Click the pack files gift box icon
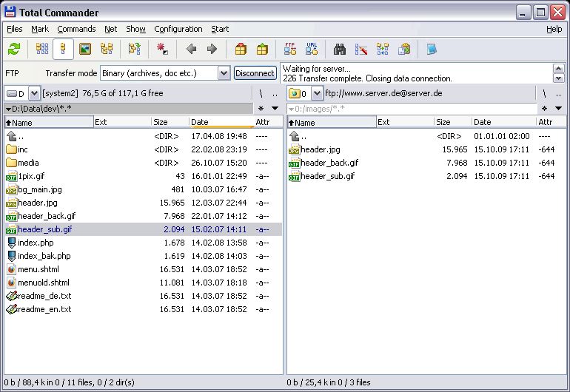Viewport: 570px width, 392px height. tap(241, 50)
